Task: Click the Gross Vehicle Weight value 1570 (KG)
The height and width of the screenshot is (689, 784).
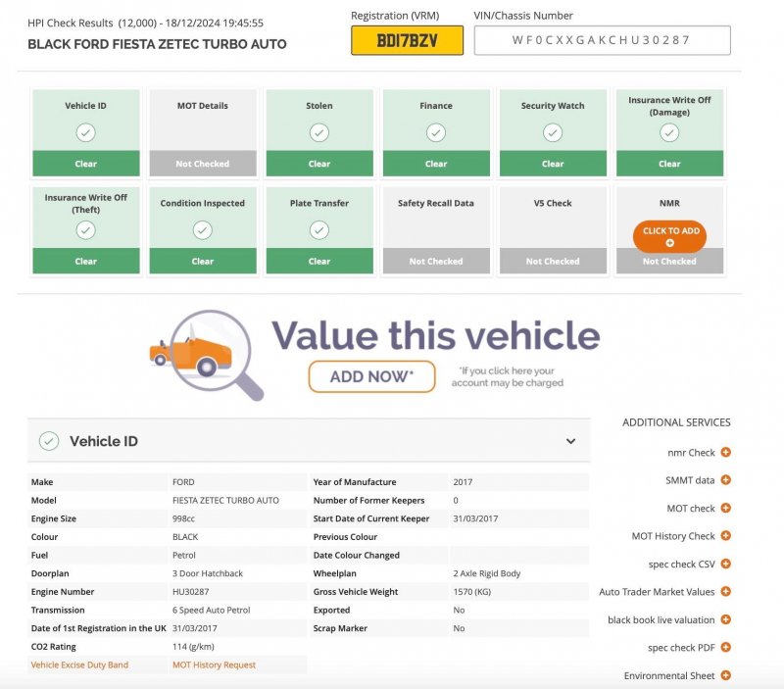Action: click(472, 592)
